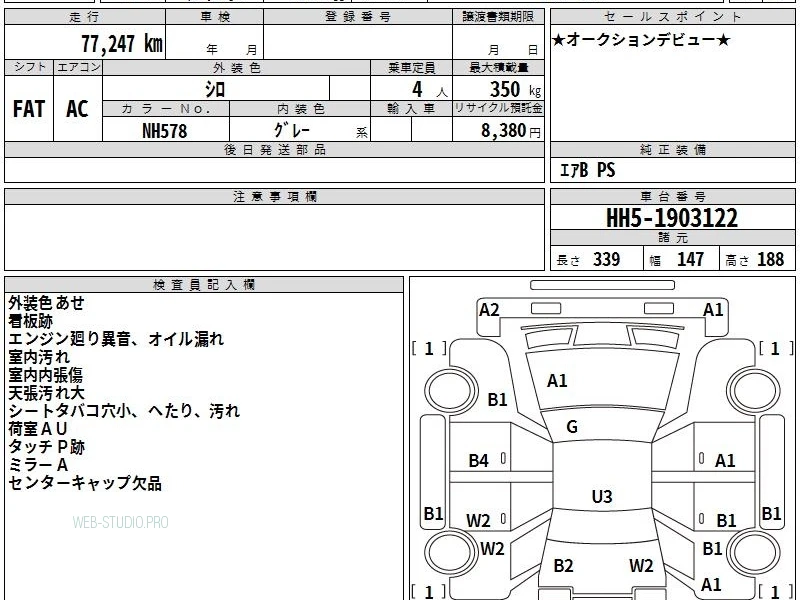Screen dimensions: 800x600
Task: Click the セールスポイント header
Action: (672, 17)
